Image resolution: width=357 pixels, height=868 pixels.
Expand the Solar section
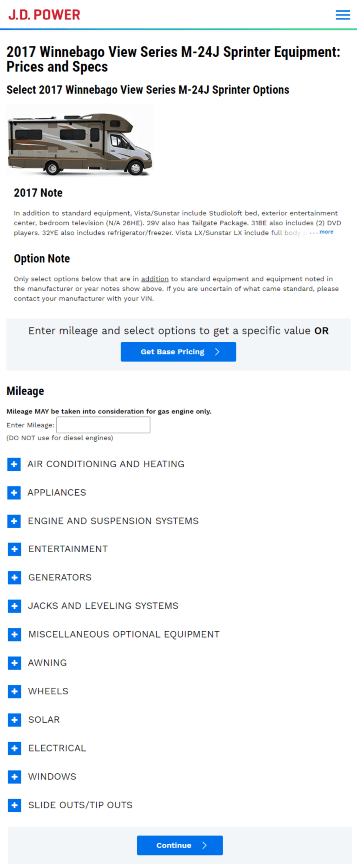coord(14,719)
